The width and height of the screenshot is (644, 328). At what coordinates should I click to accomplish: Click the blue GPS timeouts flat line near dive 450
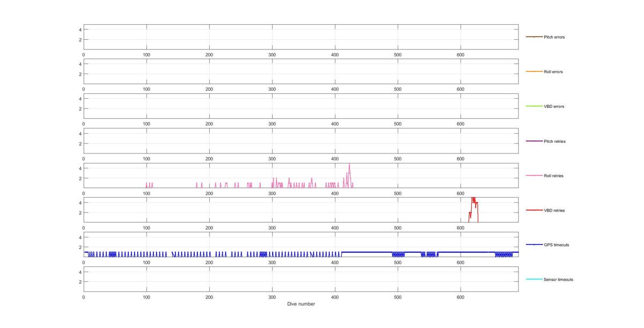pyautogui.click(x=367, y=252)
